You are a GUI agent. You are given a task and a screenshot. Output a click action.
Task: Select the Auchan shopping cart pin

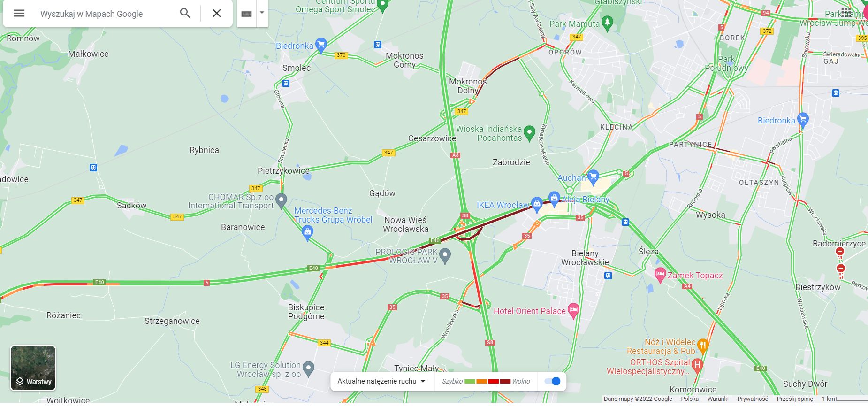(x=593, y=177)
